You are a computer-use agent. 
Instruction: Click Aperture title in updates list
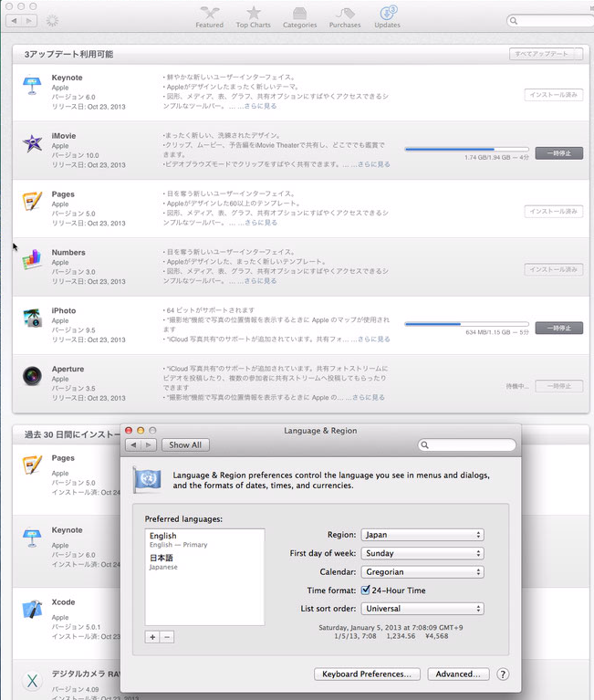pos(68,370)
